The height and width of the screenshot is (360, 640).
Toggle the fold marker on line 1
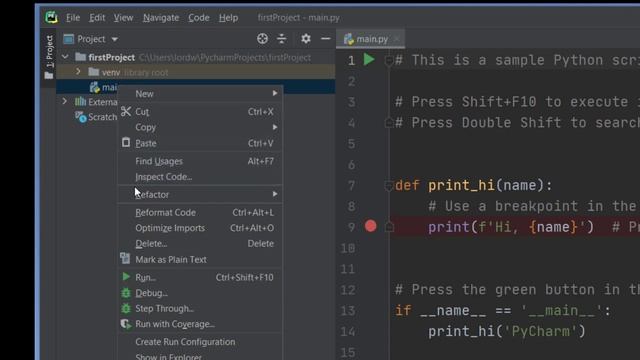pos(389,61)
